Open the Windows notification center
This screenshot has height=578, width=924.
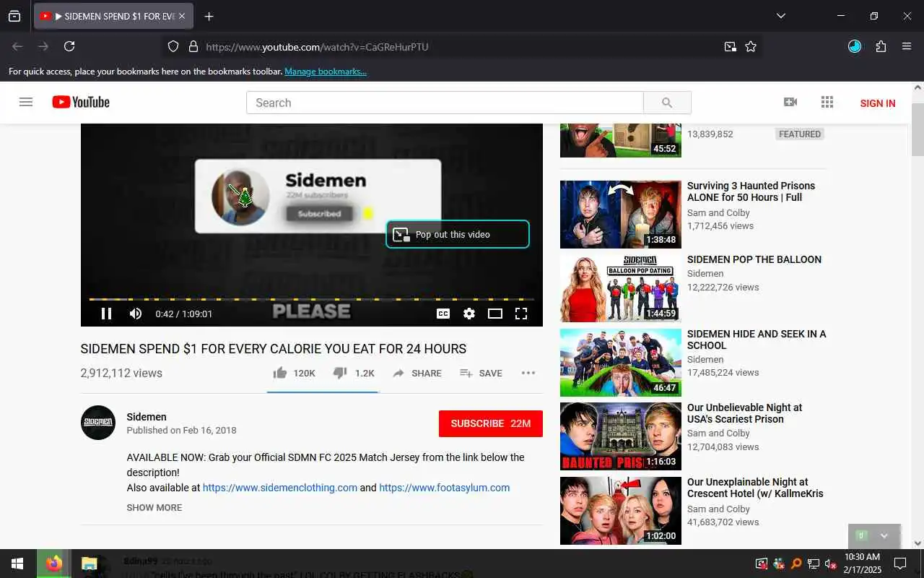tap(900, 564)
